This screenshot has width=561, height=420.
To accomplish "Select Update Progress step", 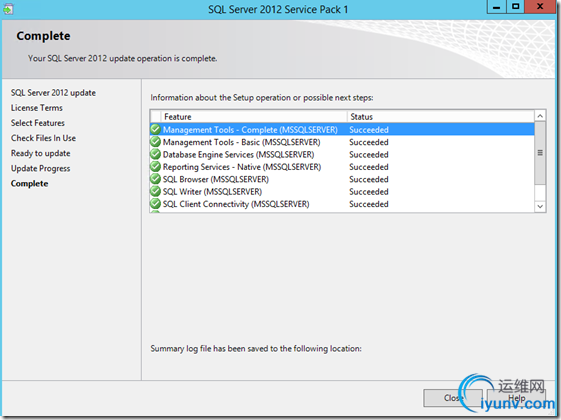I will [x=40, y=168].
